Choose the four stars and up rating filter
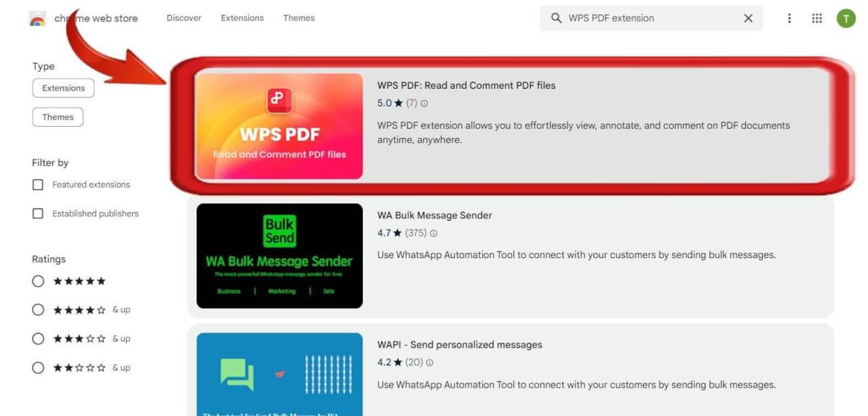The height and width of the screenshot is (416, 868). coord(38,310)
